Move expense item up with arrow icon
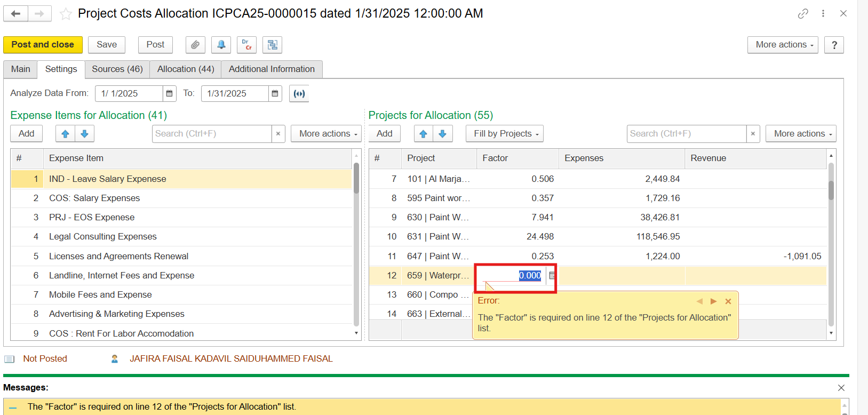Image resolution: width=868 pixels, height=415 pixels. click(x=65, y=134)
